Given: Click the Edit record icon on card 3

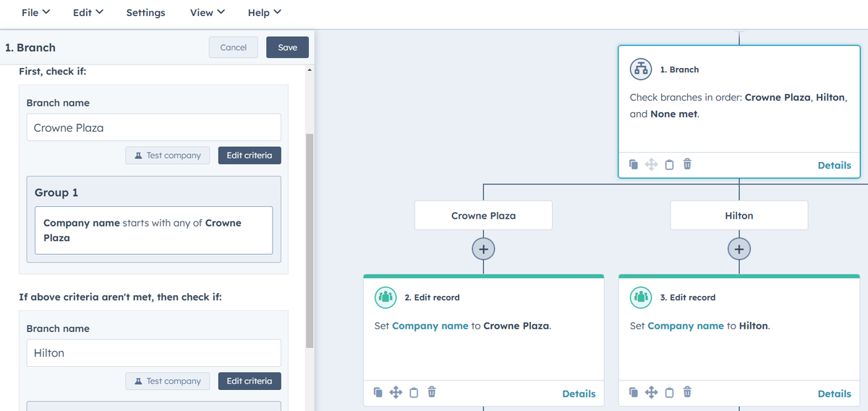Looking at the screenshot, I should point(640,297).
